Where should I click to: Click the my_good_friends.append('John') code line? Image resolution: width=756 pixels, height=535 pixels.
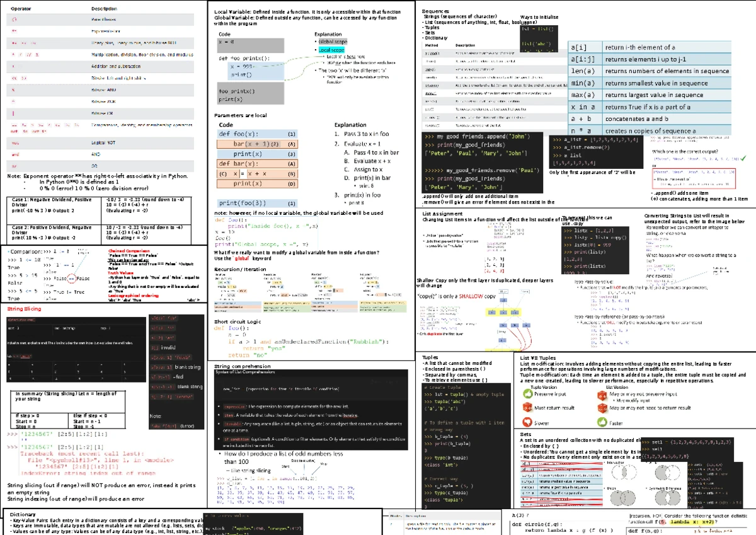tap(478, 136)
